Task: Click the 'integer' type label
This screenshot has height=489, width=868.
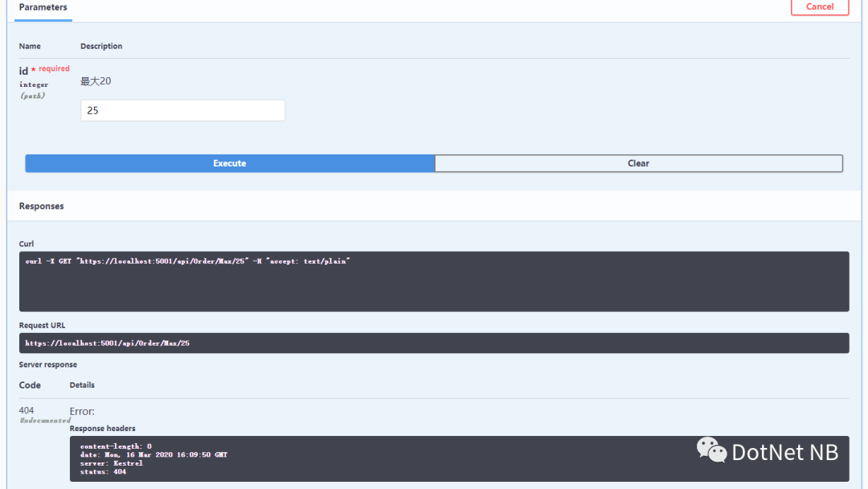Action: (34, 84)
